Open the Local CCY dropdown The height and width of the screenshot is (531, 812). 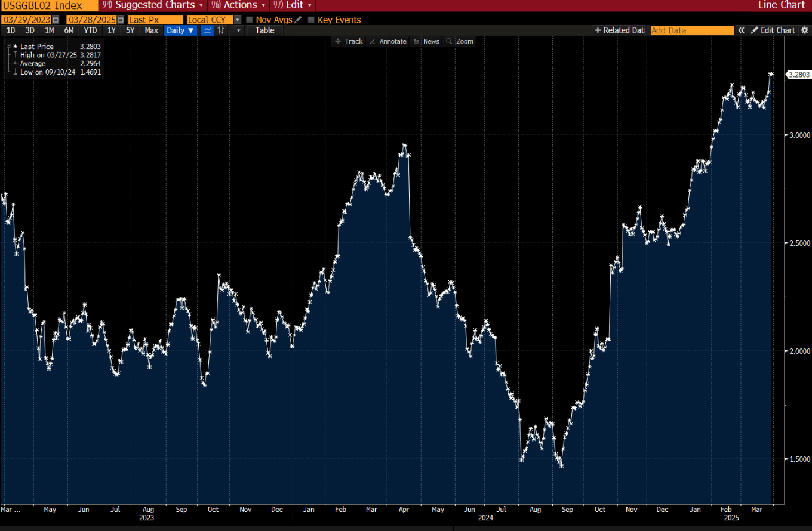pyautogui.click(x=237, y=20)
